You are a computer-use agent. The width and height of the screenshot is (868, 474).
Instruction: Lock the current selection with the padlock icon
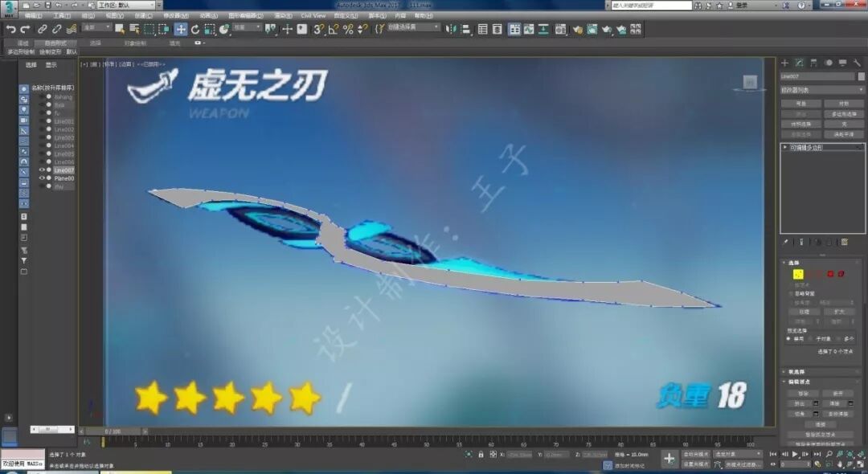pos(481,455)
